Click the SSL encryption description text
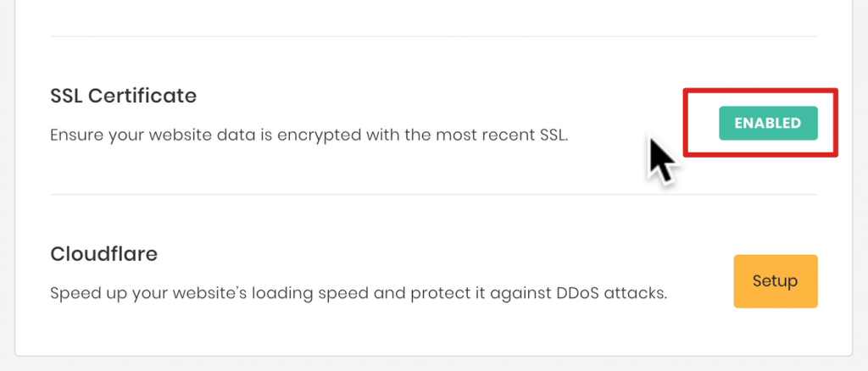This screenshot has width=868, height=371. click(309, 135)
